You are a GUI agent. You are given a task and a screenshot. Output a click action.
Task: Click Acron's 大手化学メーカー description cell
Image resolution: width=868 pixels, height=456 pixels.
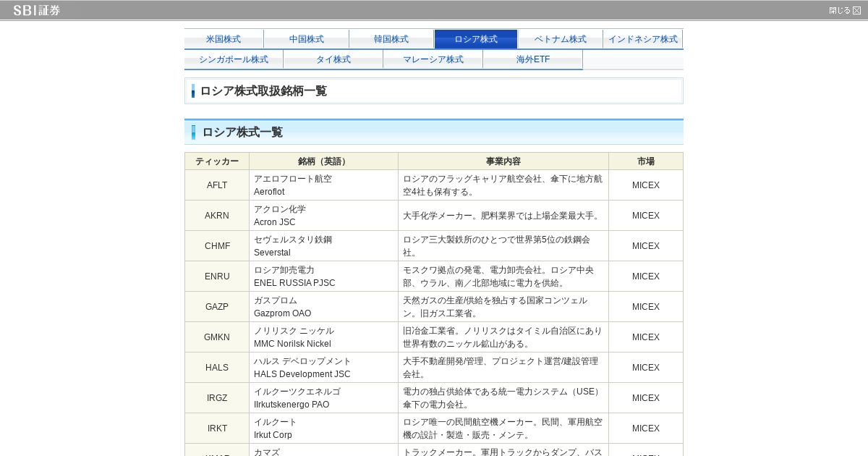tap(503, 216)
